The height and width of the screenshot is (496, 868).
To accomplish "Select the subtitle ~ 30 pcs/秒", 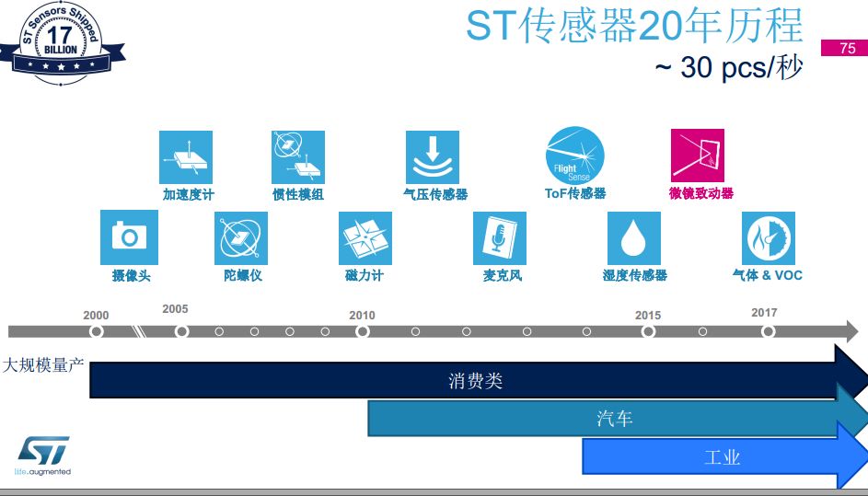I will (x=728, y=67).
